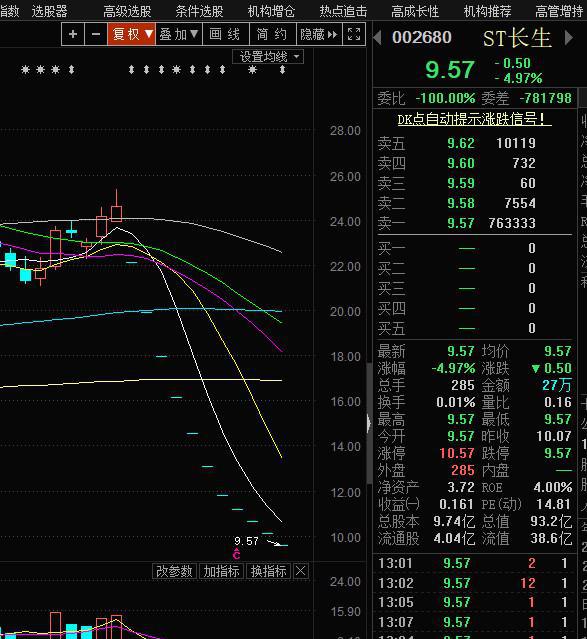
Task: Collapse side panel via divider arrow
Action: tap(369, 424)
